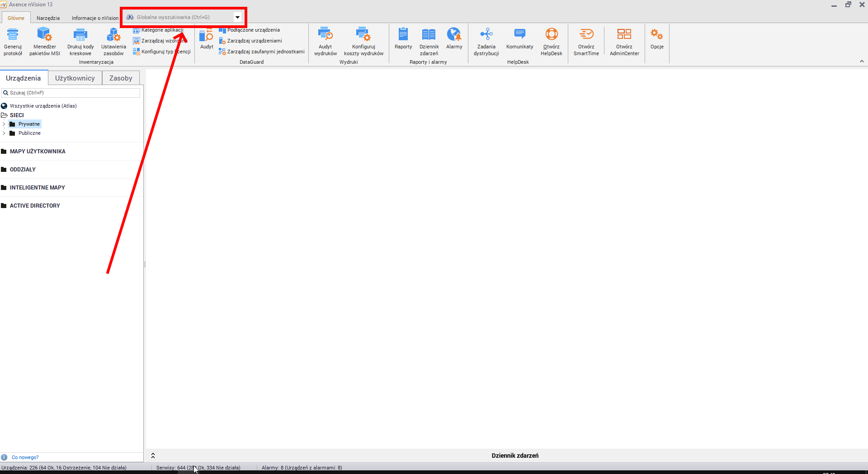Image resolution: width=868 pixels, height=474 pixels.
Task: Click the Szukaj device search field
Action: pyautogui.click(x=72, y=93)
